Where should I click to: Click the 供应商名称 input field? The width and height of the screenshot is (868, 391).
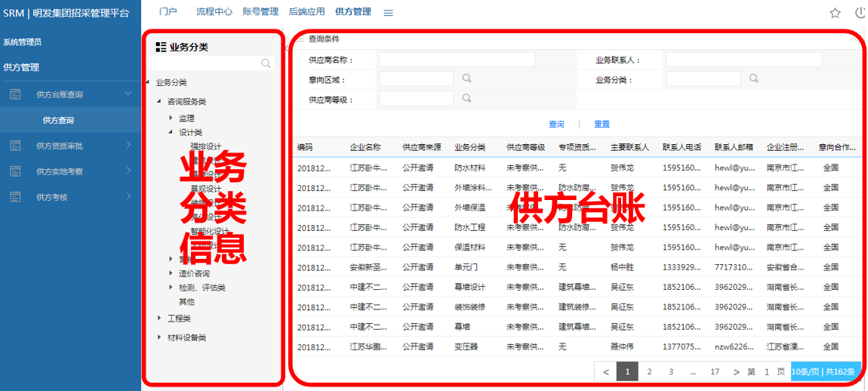[x=457, y=60]
